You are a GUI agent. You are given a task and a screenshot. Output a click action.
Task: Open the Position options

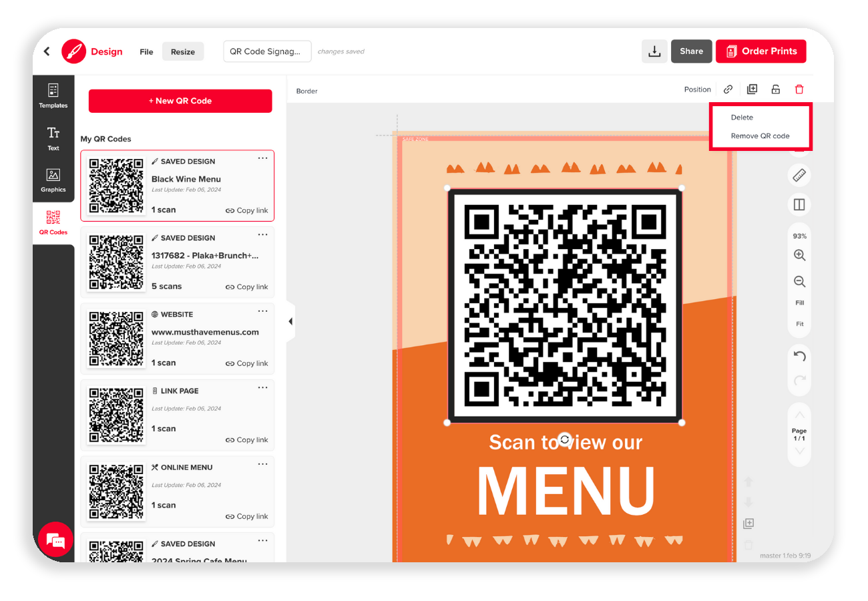pyautogui.click(x=697, y=89)
